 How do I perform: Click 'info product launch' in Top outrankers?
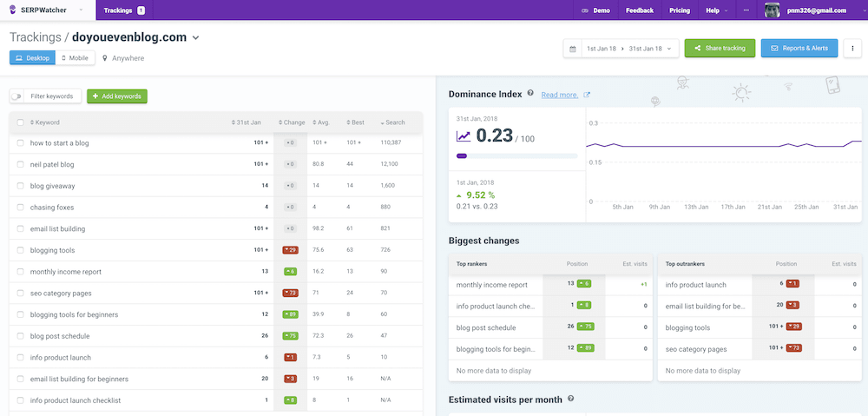696,285
